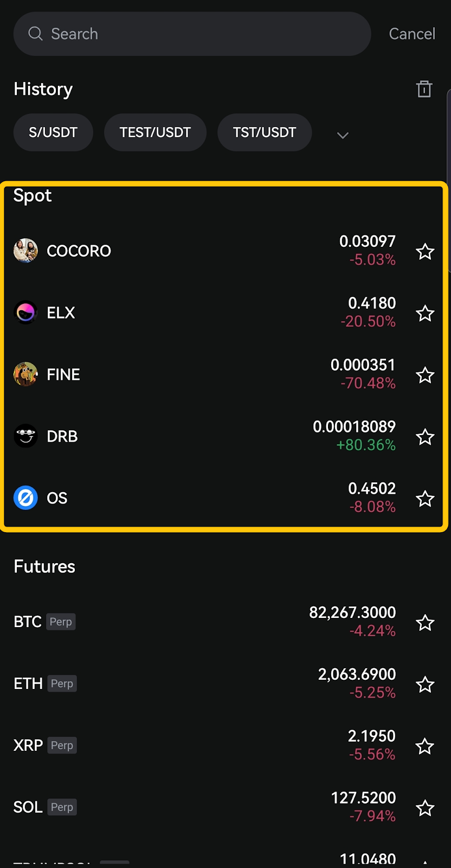Screen dimensions: 451x868
Task: Pick the TST/USDT history chip
Action: pos(265,132)
